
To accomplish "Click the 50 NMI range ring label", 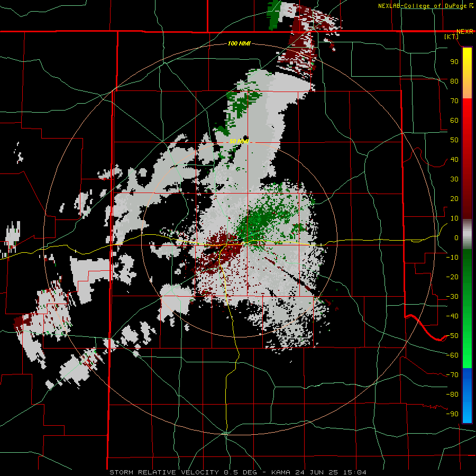I will (239, 141).
